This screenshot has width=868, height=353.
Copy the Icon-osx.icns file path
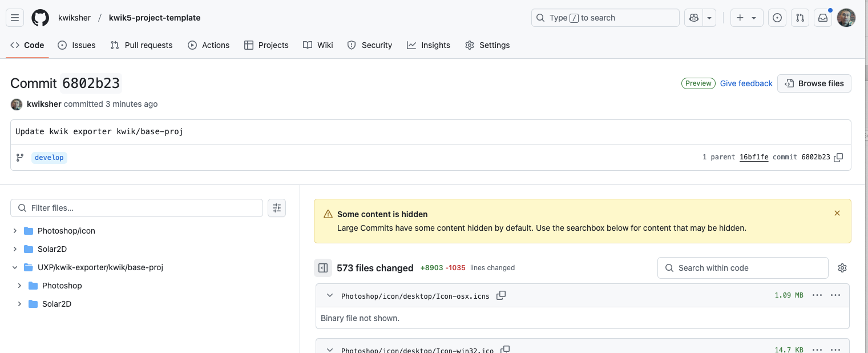[x=501, y=295]
